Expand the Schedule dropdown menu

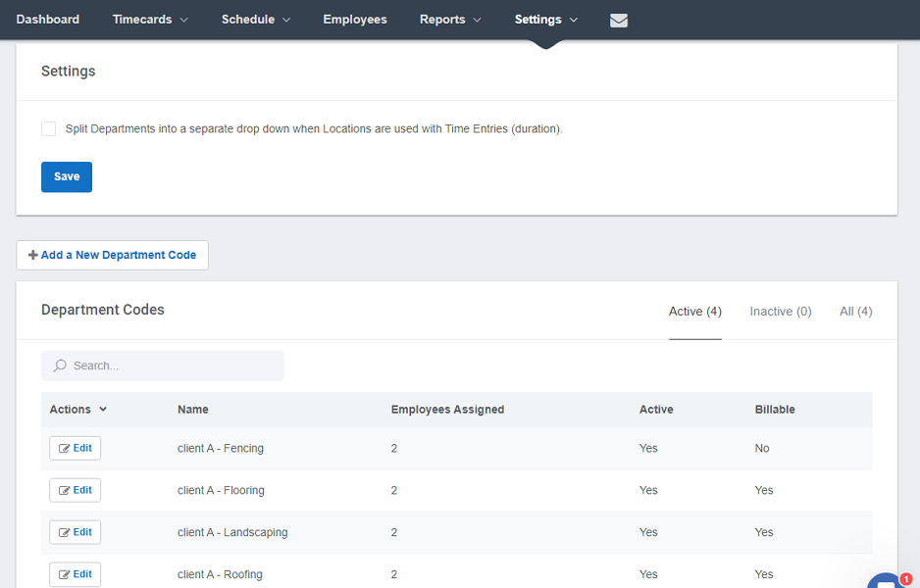[x=256, y=20]
